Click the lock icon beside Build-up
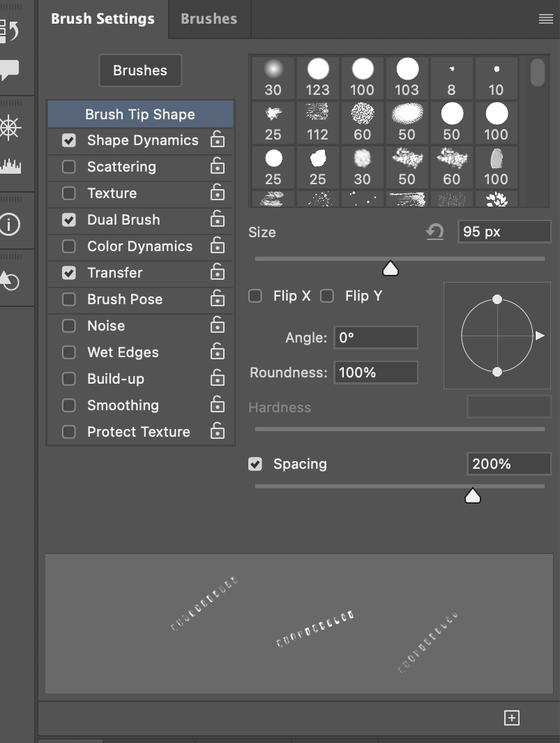Screen dimensions: 560x743 coord(218,378)
